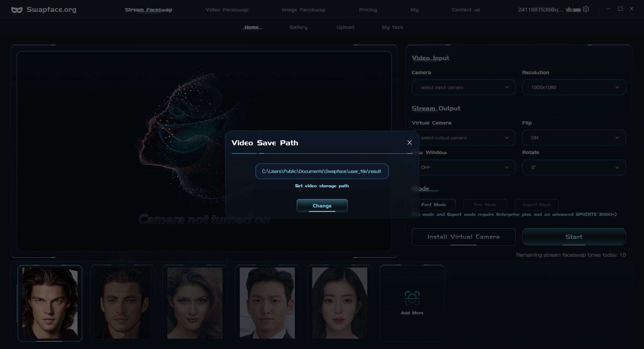Maximize the Swapface window
Viewport: 644px width, 349px height.
point(620,9)
